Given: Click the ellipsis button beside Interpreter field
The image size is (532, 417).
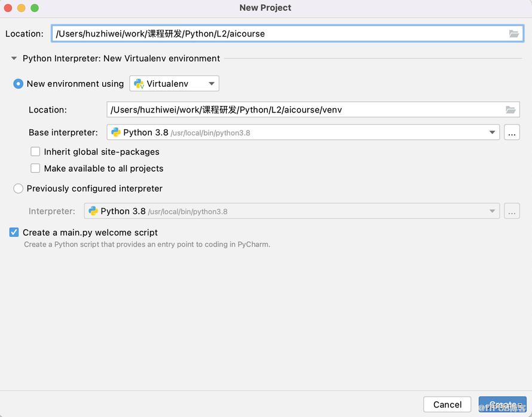Looking at the screenshot, I should 512,211.
